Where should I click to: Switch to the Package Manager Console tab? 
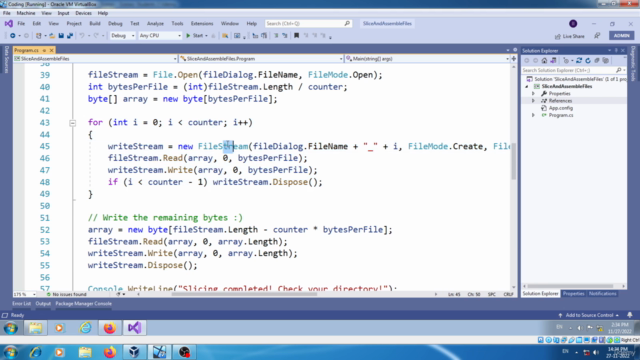[x=84, y=304]
